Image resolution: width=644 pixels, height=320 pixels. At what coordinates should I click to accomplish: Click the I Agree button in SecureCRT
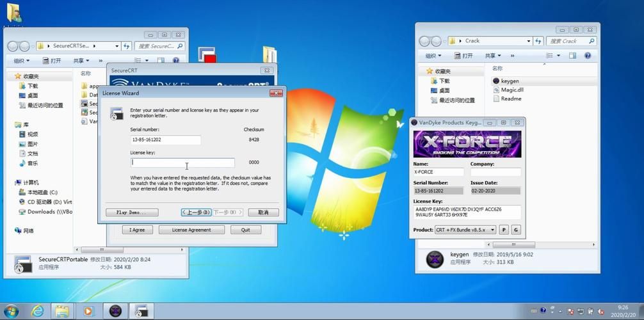point(137,230)
